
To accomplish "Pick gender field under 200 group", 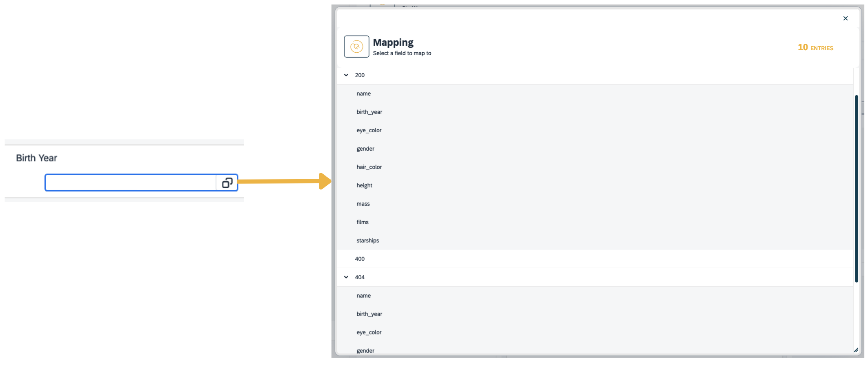I will pyautogui.click(x=365, y=149).
